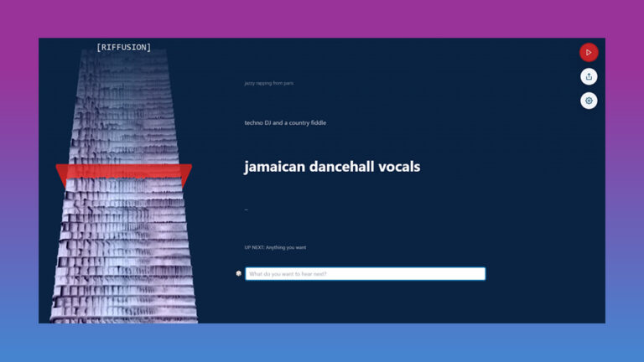
Task: Start playback with the red play button
Action: tap(589, 53)
